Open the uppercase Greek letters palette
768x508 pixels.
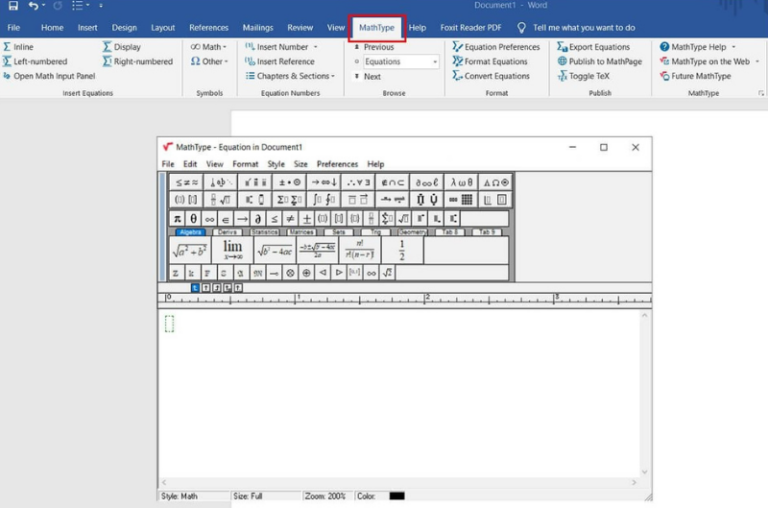point(495,182)
